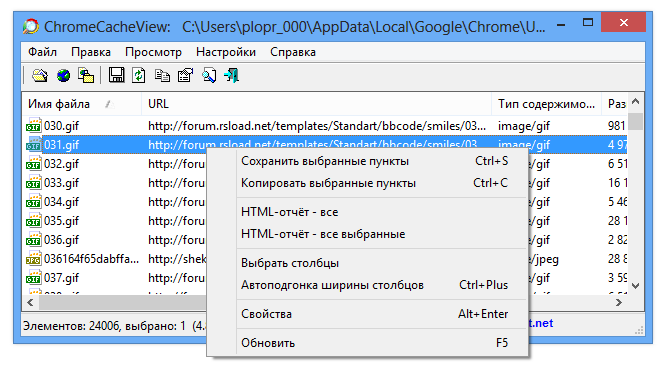Click the vertical scrollbar thumb
The width and height of the screenshot is (663, 374).
635,122
